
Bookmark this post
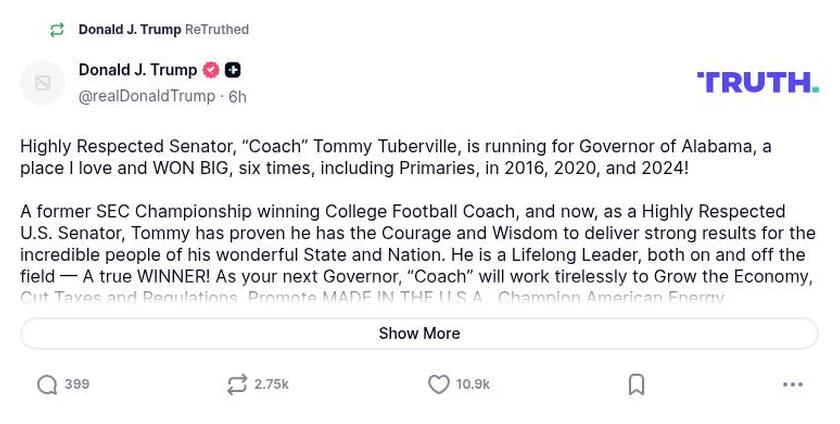(x=636, y=385)
